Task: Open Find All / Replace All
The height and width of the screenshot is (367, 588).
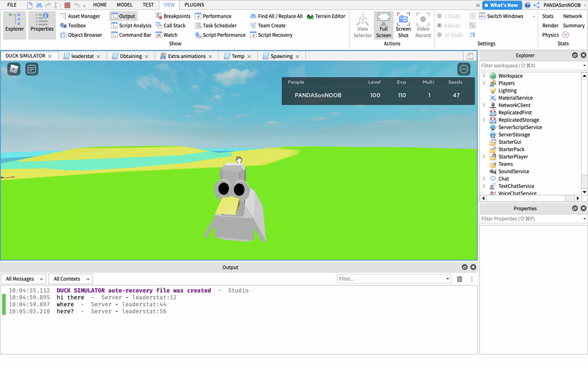Action: tap(276, 16)
